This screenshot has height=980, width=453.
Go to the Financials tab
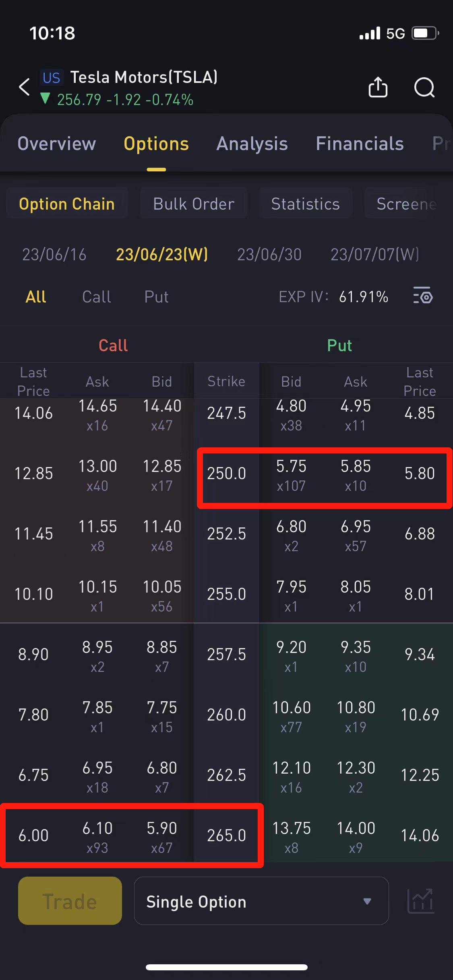(x=360, y=144)
